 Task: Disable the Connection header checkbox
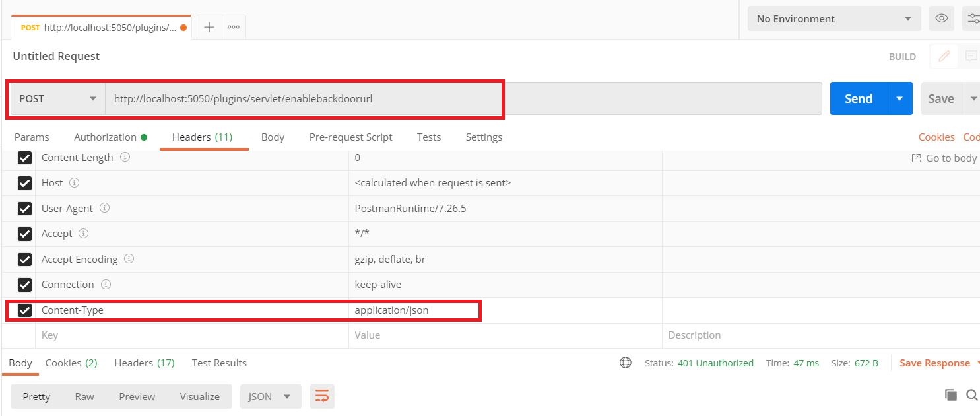click(x=24, y=285)
